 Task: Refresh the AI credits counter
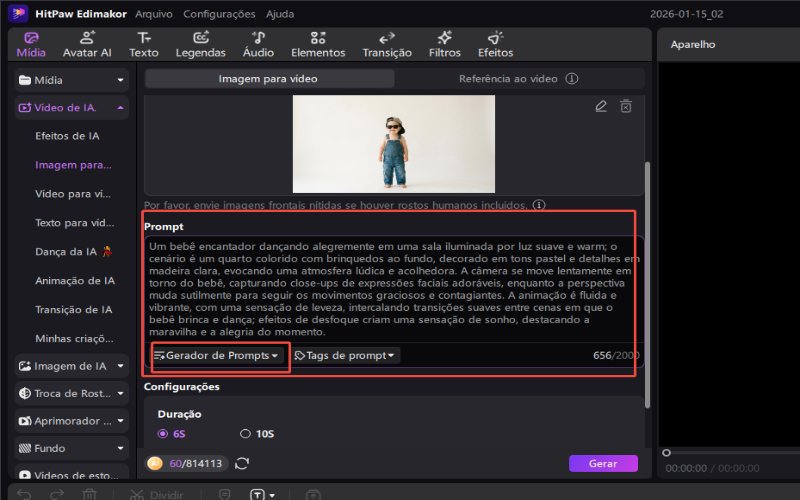[x=242, y=463]
